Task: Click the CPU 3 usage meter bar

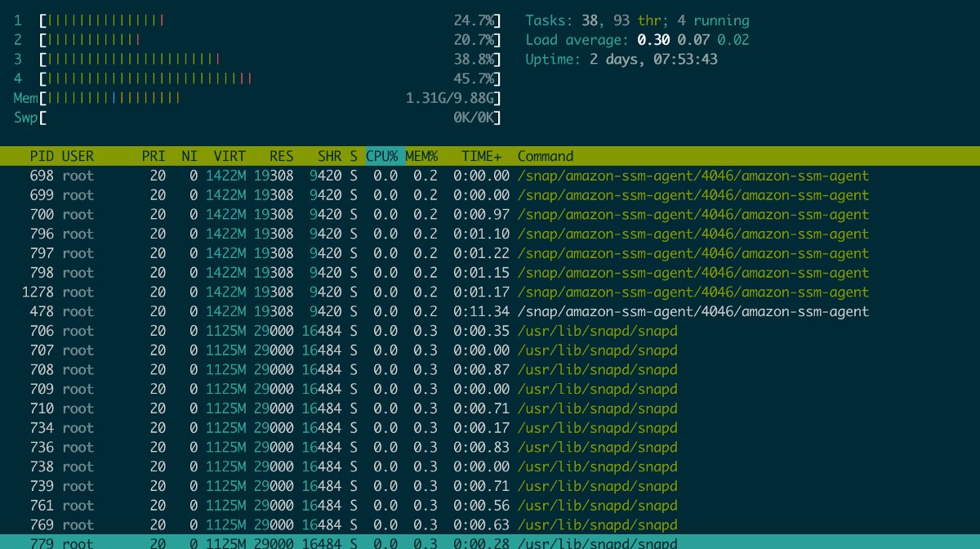Action: point(270,59)
